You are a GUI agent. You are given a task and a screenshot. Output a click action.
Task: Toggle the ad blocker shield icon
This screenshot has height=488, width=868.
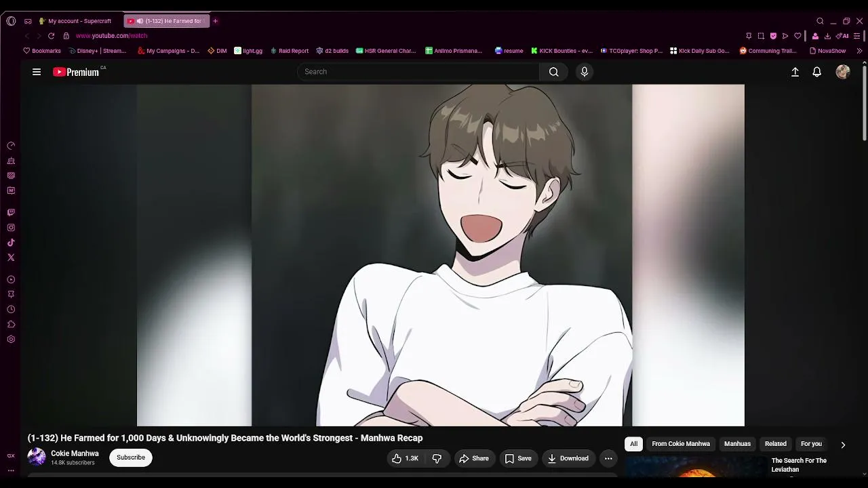[x=773, y=36]
